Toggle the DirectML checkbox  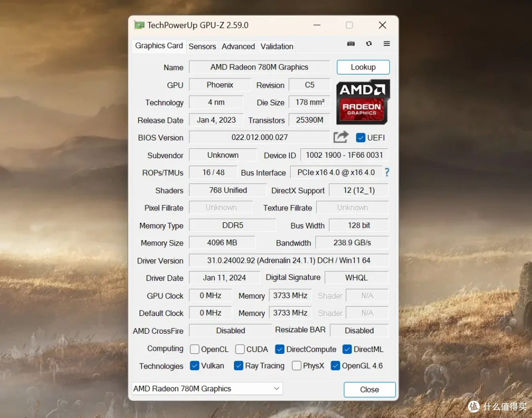click(347, 349)
